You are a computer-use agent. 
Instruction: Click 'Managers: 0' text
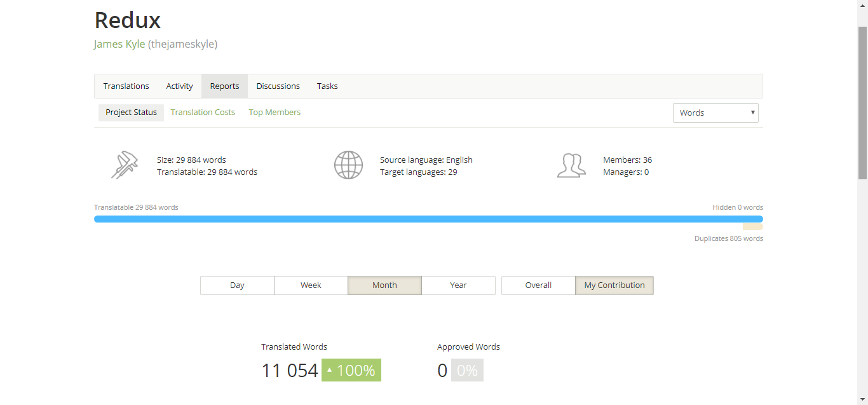click(626, 172)
